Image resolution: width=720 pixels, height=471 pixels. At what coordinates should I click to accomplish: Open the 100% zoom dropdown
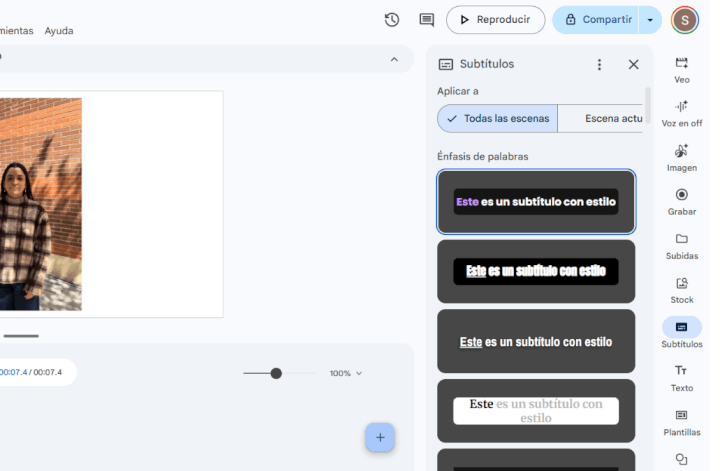click(346, 373)
